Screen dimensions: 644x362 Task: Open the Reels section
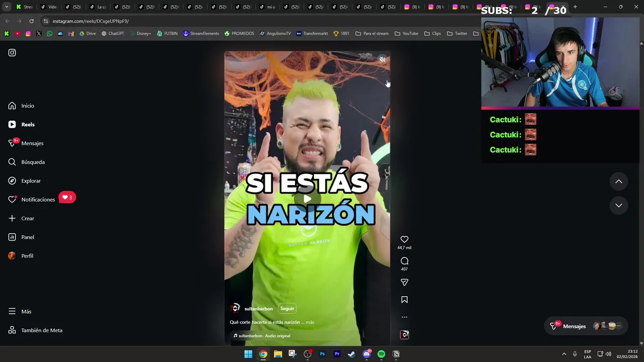21,124
